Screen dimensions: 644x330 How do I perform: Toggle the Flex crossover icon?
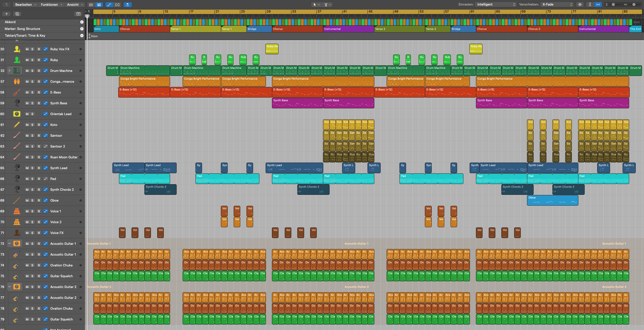click(x=117, y=5)
